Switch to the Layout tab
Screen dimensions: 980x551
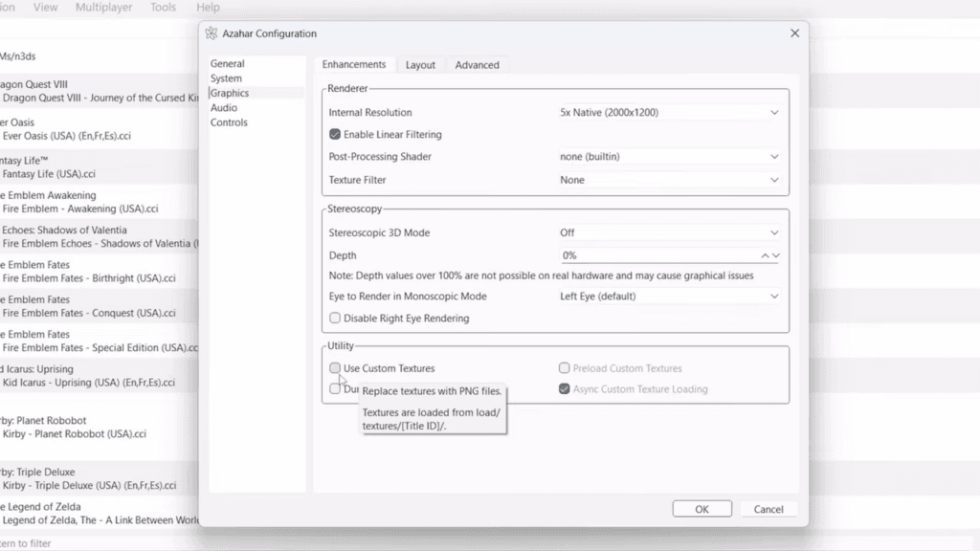pos(420,65)
